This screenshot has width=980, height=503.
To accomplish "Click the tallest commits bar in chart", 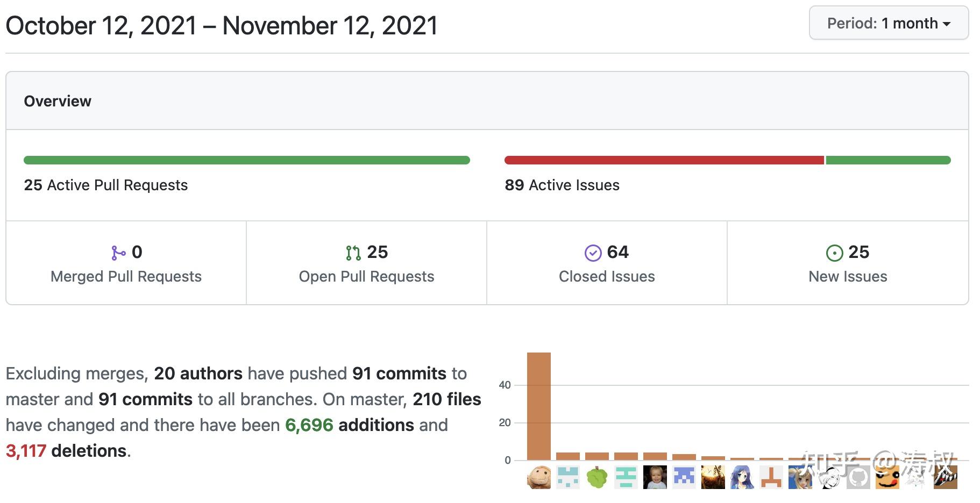I will (x=539, y=406).
